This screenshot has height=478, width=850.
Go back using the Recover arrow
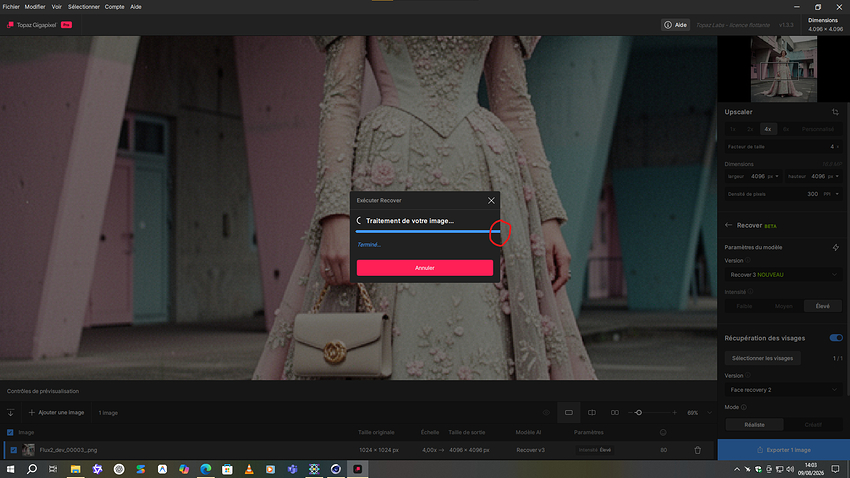pyautogui.click(x=728, y=225)
